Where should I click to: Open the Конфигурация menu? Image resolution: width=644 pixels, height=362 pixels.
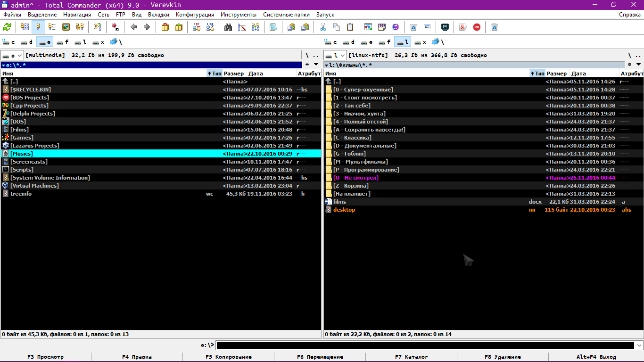[x=195, y=15]
